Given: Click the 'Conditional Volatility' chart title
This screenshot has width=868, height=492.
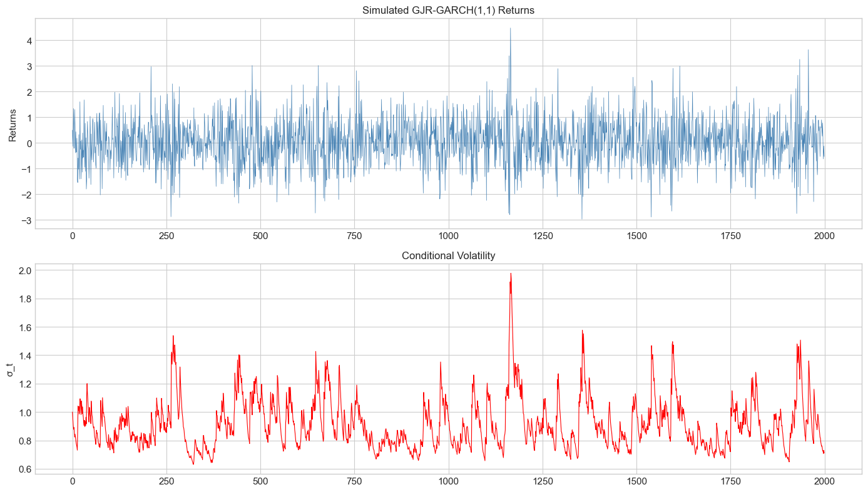Looking at the screenshot, I should pyautogui.click(x=448, y=255).
